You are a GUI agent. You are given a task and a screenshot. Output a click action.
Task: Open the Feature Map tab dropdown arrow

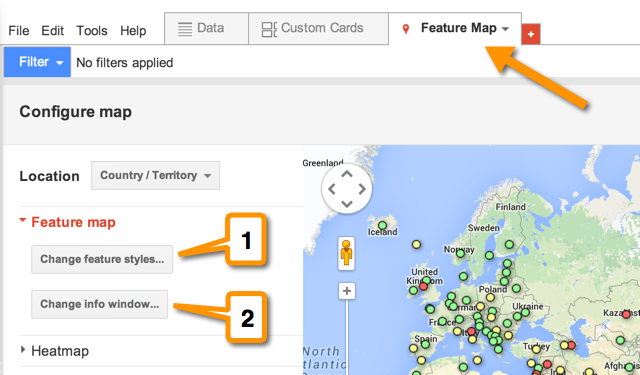505,29
